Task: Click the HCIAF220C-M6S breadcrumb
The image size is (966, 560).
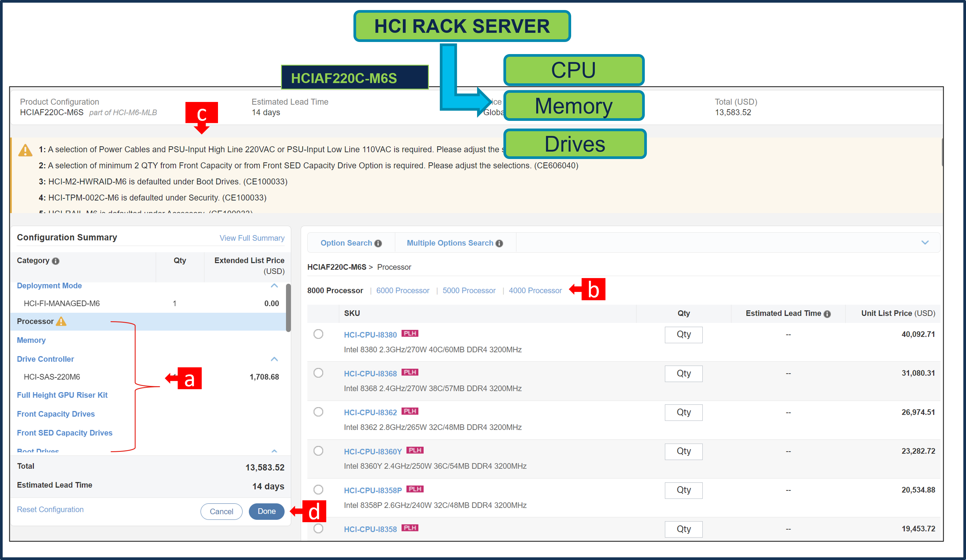Action: 337,267
